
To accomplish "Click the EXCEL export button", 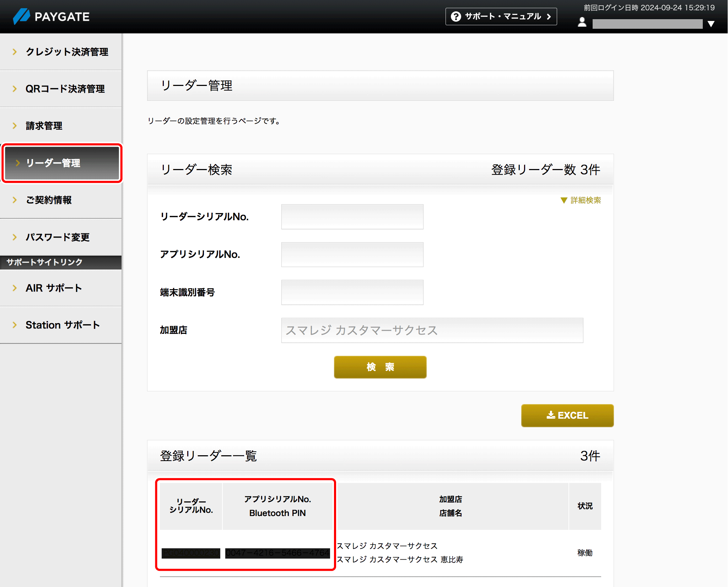I will pos(567,415).
